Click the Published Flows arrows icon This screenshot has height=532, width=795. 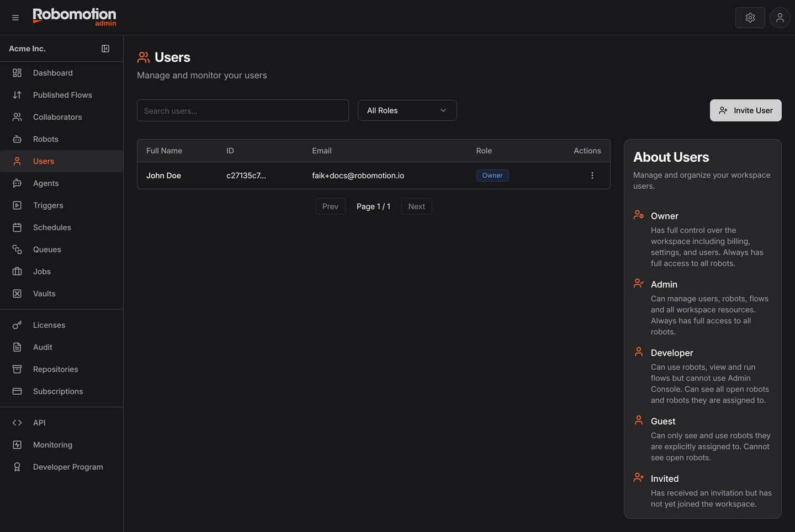(17, 95)
